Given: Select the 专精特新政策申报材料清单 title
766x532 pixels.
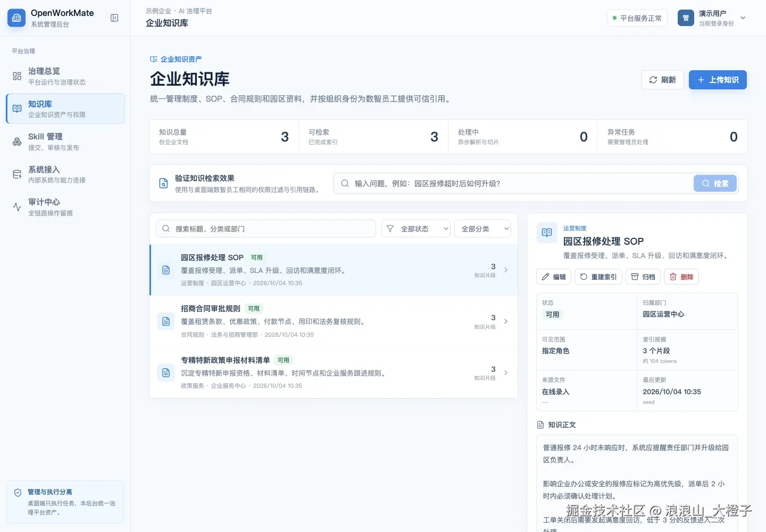Looking at the screenshot, I should pos(226,360).
